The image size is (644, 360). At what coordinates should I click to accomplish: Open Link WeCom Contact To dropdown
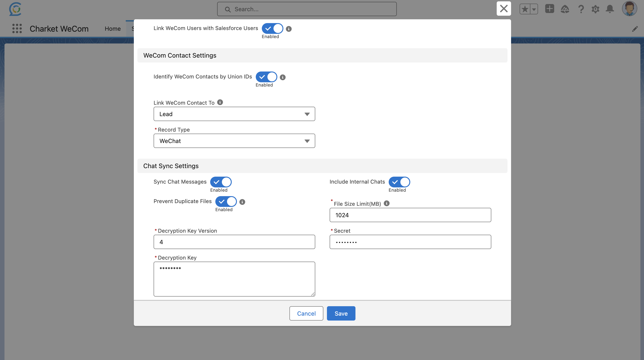pos(234,114)
